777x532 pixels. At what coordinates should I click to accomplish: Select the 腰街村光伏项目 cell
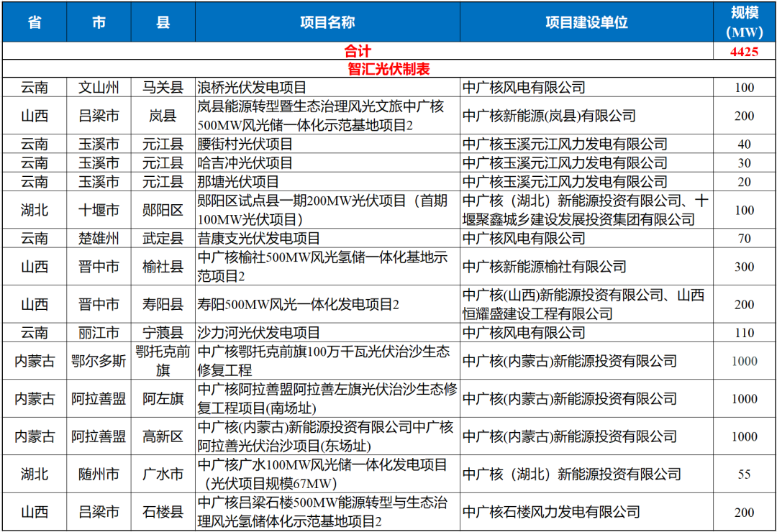click(x=327, y=144)
